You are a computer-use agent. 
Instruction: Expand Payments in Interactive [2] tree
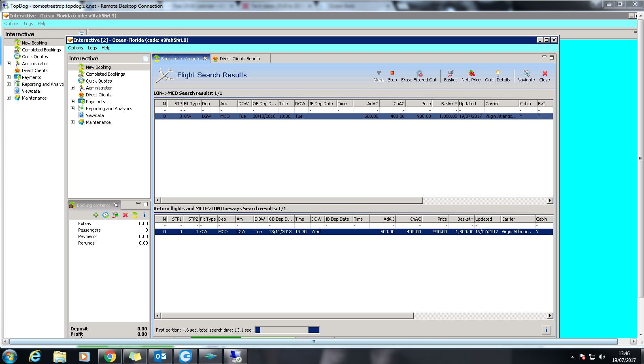tap(72, 102)
